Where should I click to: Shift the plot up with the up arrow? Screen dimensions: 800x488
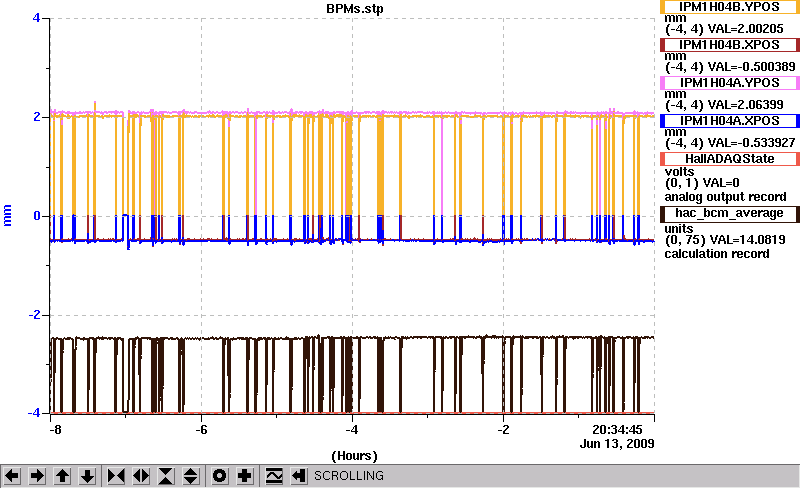62,476
